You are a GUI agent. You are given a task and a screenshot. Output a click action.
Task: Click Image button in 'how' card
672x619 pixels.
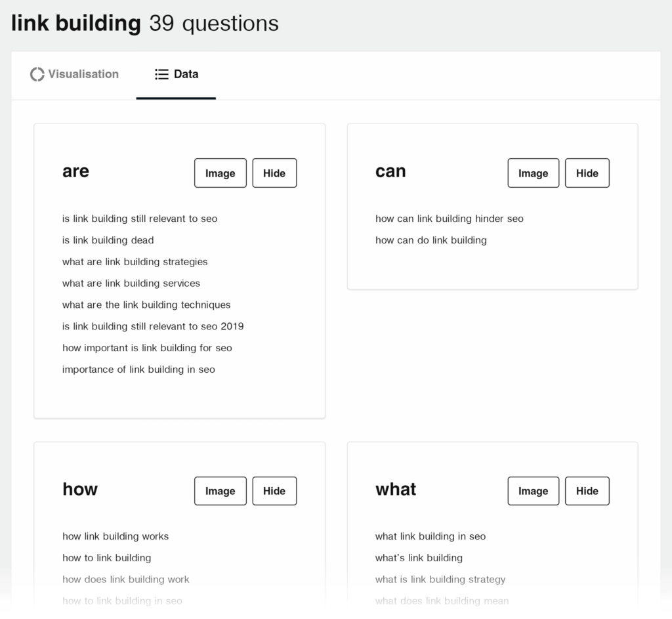coord(220,491)
